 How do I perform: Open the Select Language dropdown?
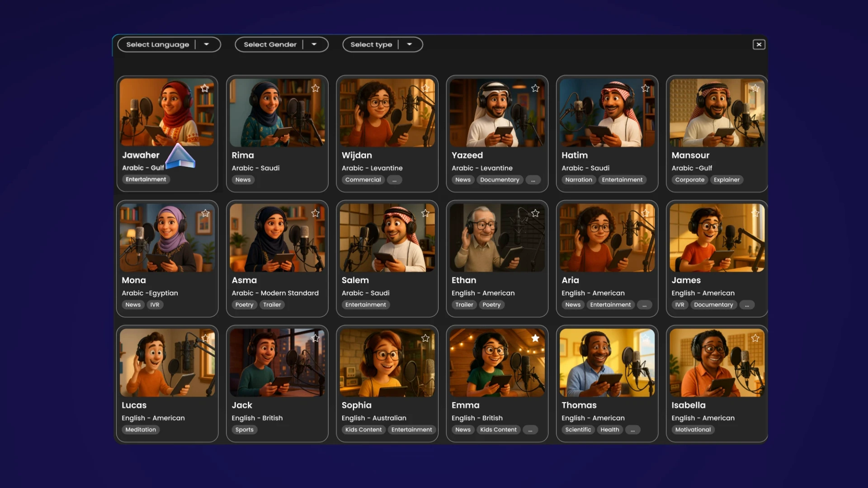[x=206, y=44]
